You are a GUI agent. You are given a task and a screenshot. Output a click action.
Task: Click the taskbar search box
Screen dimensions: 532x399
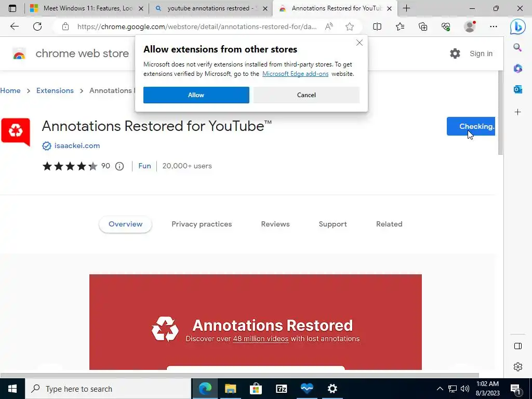point(108,389)
